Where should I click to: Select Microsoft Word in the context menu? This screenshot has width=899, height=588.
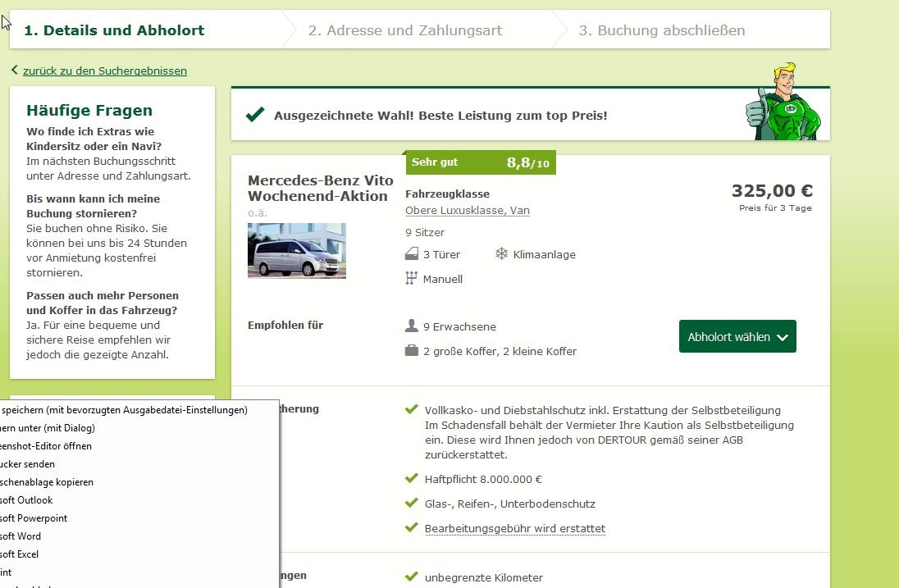pyautogui.click(x=21, y=536)
